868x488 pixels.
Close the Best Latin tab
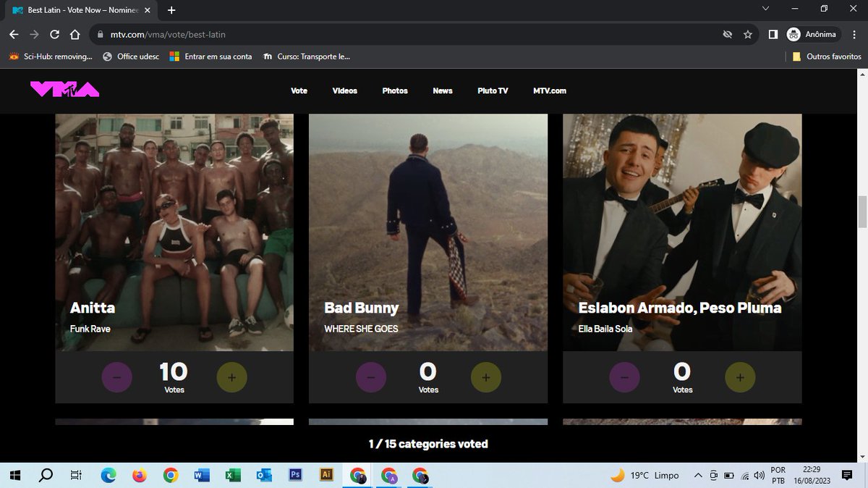point(149,10)
